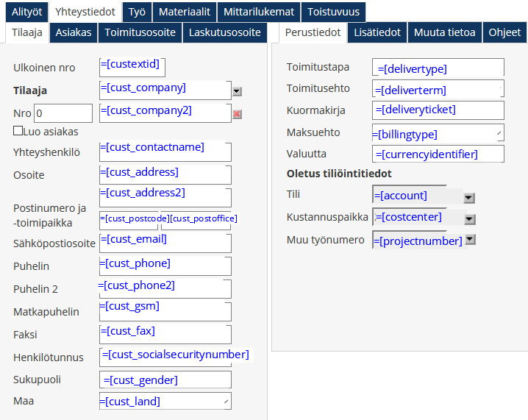Open the Tilaaja company dropdown arrow

pyautogui.click(x=237, y=91)
